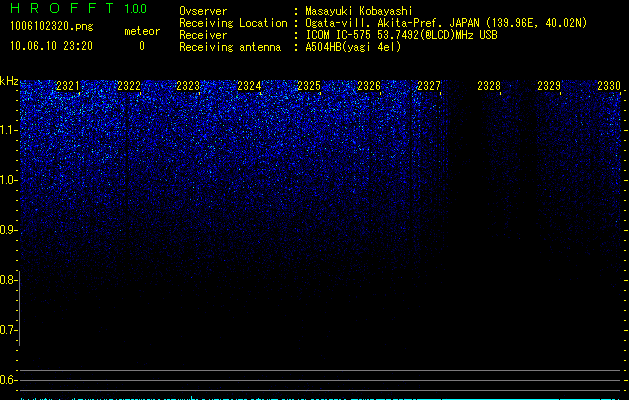Click the 2329 time marker
Screen dimensions: 629x400
[x=549, y=86]
